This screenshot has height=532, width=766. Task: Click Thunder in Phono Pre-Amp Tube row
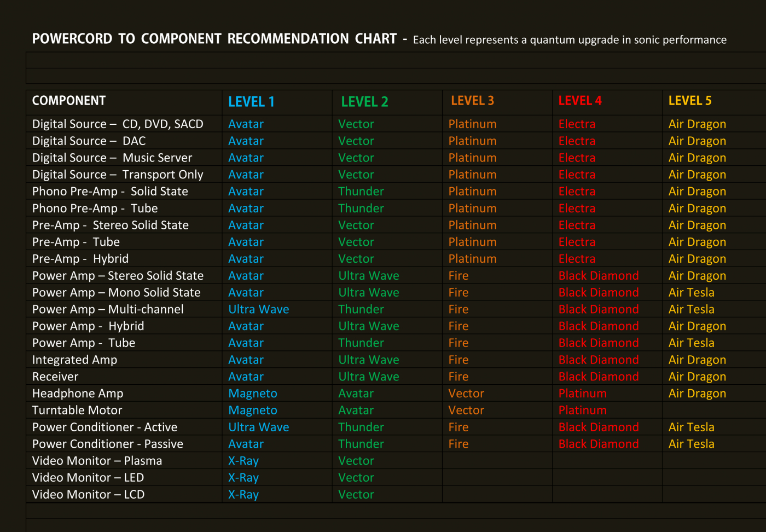361,209
